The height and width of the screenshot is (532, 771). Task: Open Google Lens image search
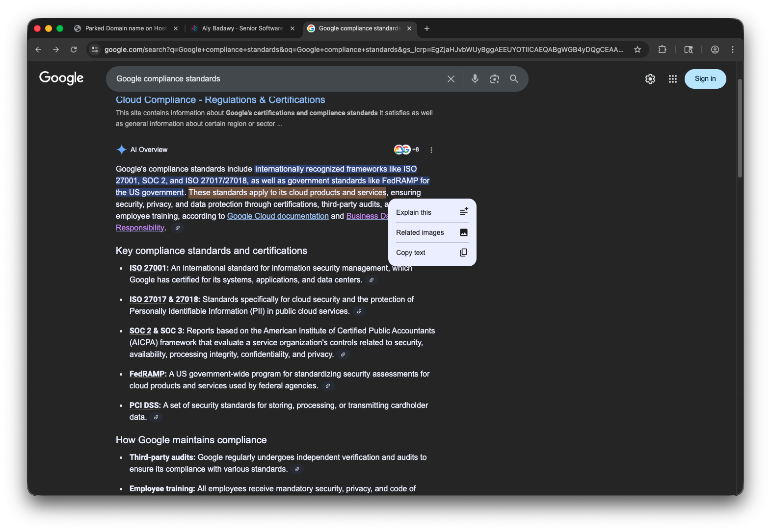tap(494, 79)
